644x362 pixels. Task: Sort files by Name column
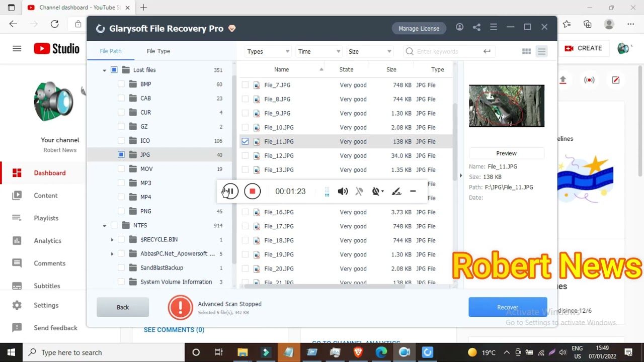(281, 69)
